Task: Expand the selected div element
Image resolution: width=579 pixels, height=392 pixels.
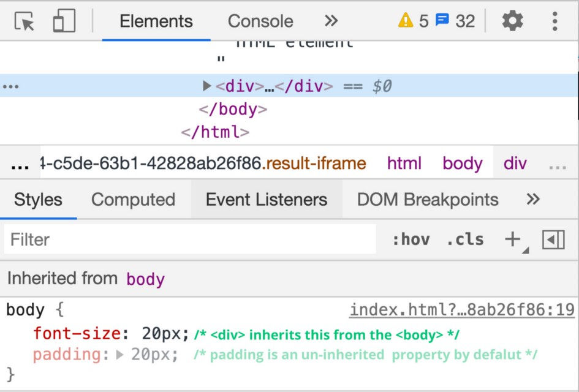Action: click(207, 86)
